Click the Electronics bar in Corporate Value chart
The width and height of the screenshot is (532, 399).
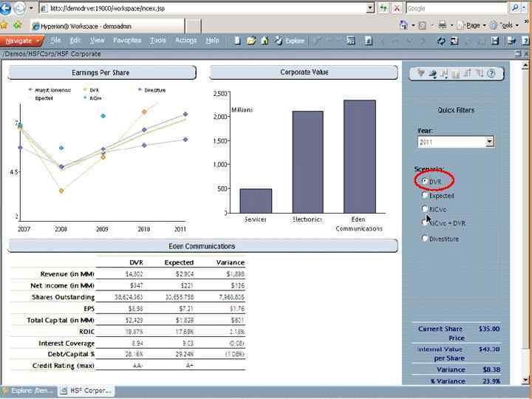[x=307, y=162]
